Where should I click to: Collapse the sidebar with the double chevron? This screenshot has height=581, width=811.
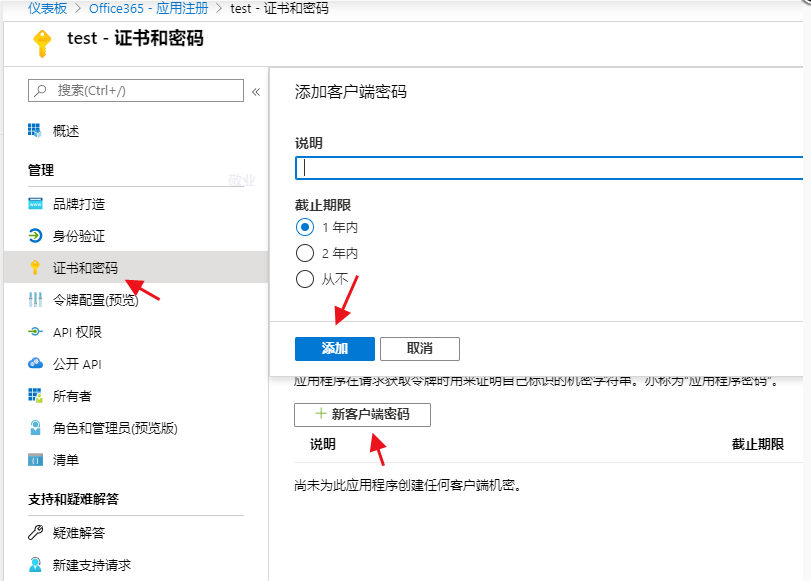[256, 92]
